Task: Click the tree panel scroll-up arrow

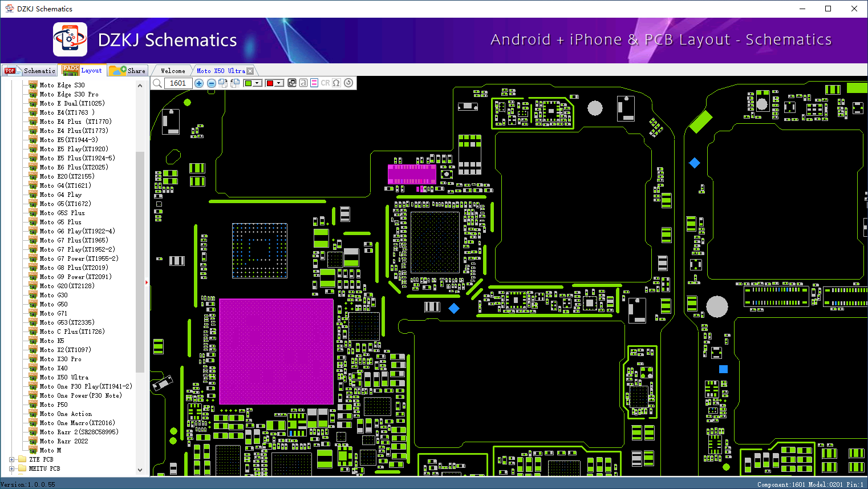Action: [x=140, y=86]
